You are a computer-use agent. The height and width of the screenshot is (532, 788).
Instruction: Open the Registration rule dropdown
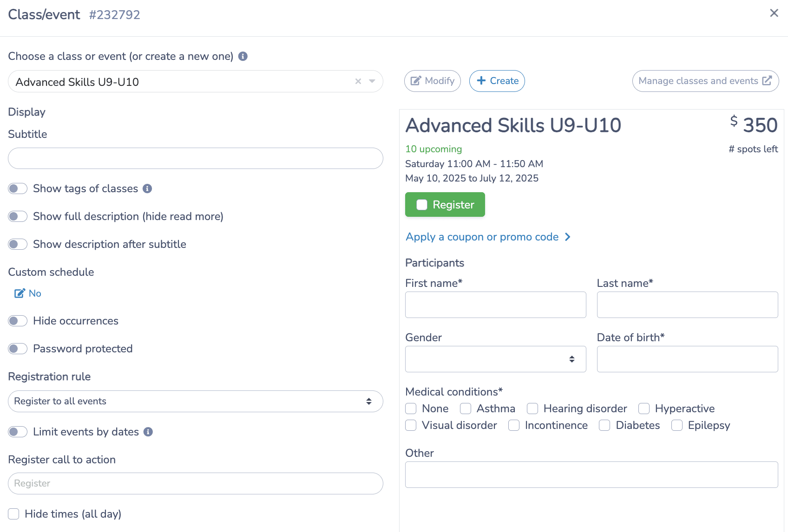click(196, 401)
